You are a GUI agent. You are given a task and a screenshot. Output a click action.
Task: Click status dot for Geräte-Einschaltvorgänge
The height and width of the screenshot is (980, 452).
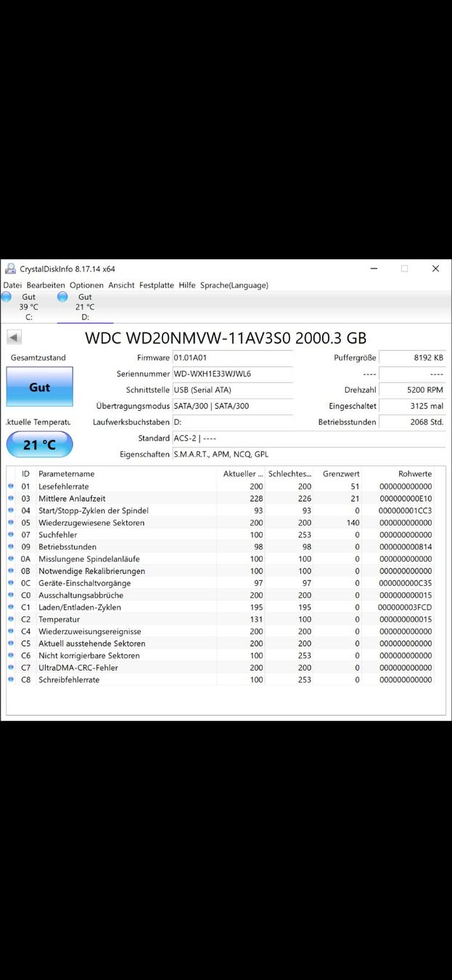[11, 583]
